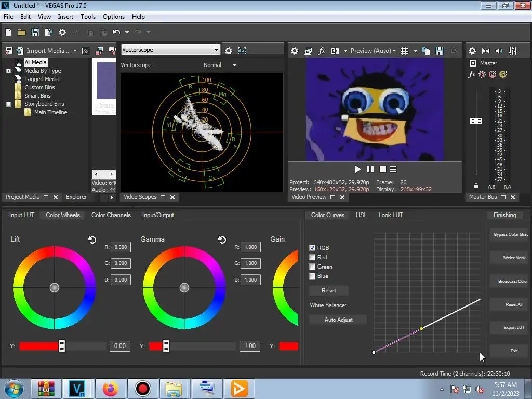The height and width of the screenshot is (399, 532).
Task: Open Video Output FX icon
Action: tap(322, 51)
